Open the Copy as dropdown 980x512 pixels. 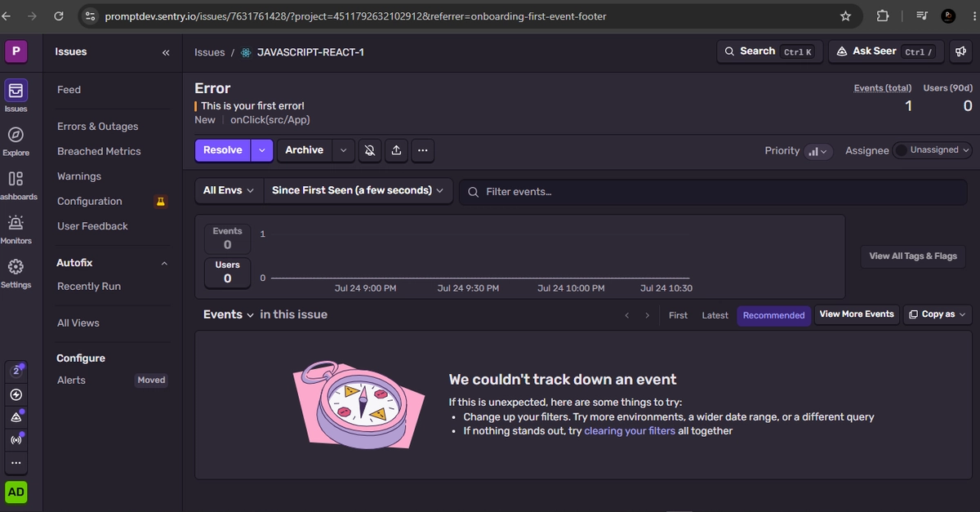click(x=938, y=314)
